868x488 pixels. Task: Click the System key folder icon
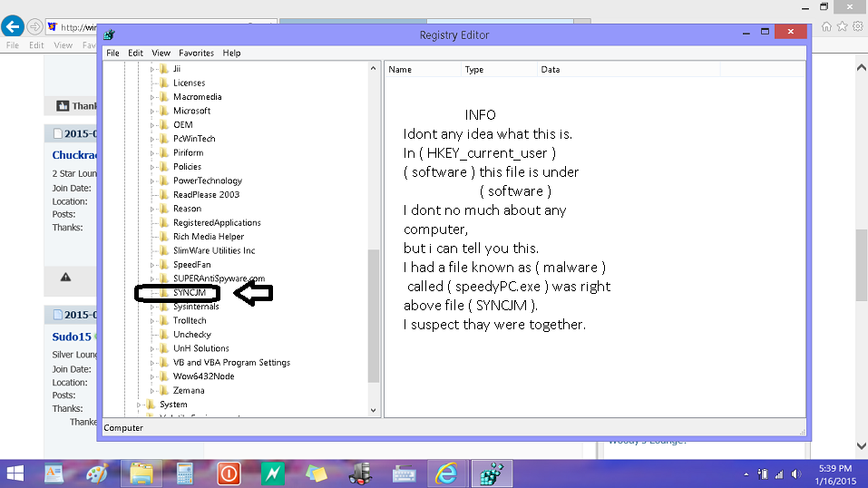click(x=151, y=405)
